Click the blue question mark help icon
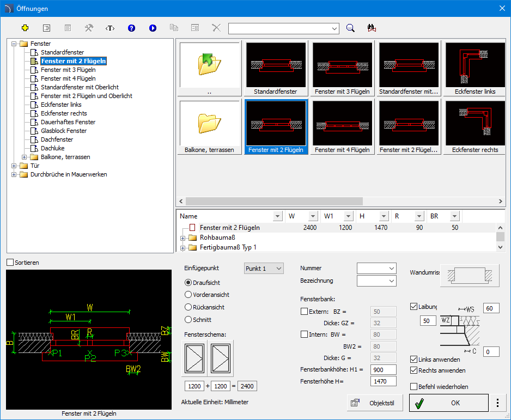 pyautogui.click(x=131, y=28)
